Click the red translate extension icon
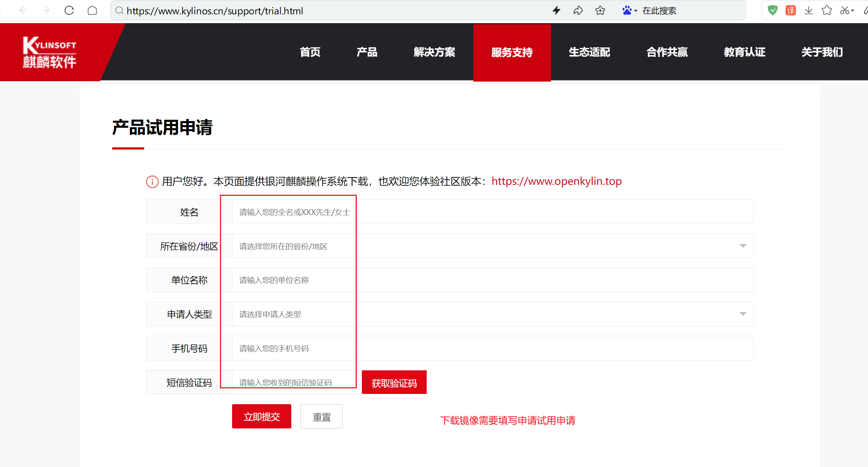The image size is (868, 467). click(x=790, y=10)
